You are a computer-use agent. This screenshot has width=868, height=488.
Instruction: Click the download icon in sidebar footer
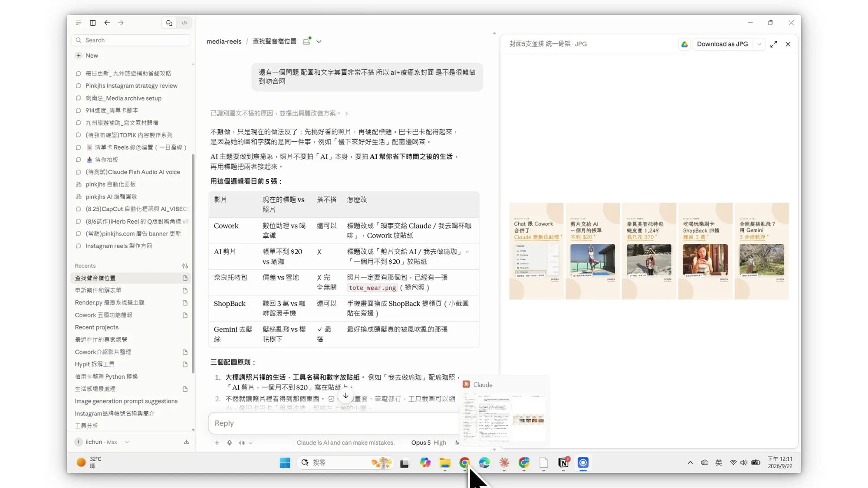click(x=187, y=442)
